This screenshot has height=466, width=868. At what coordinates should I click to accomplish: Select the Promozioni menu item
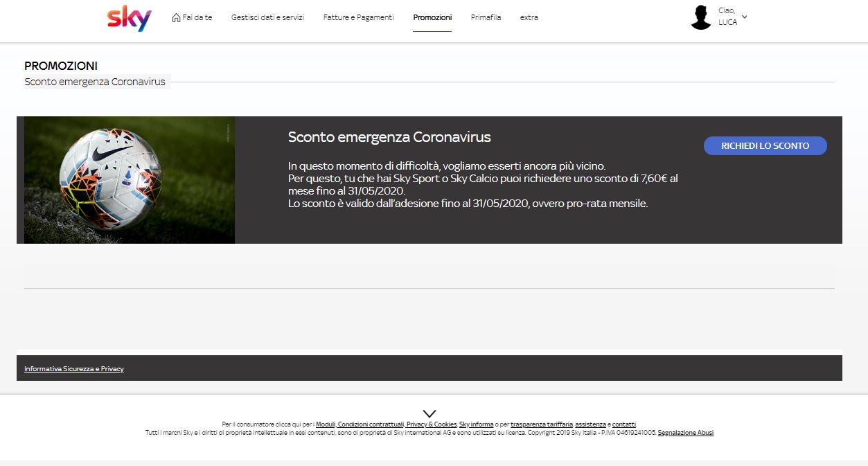coord(432,17)
